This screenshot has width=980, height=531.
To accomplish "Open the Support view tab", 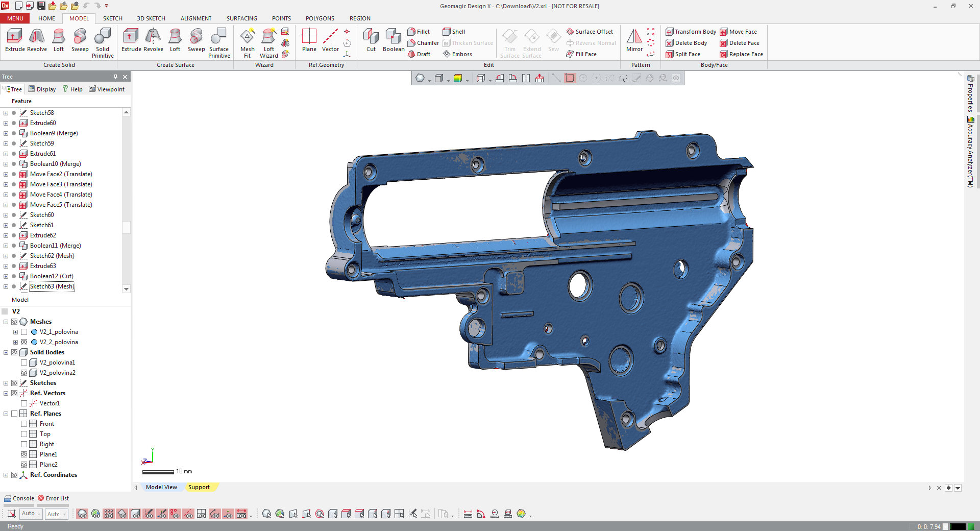I will point(199,487).
